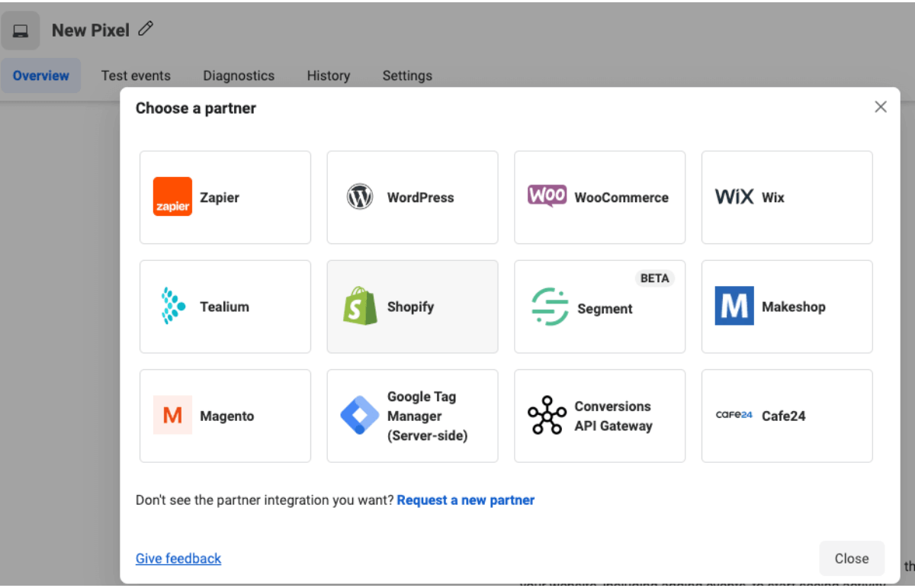915x588 pixels.
Task: Close the Choose a partner dialog with X
Action: click(881, 107)
